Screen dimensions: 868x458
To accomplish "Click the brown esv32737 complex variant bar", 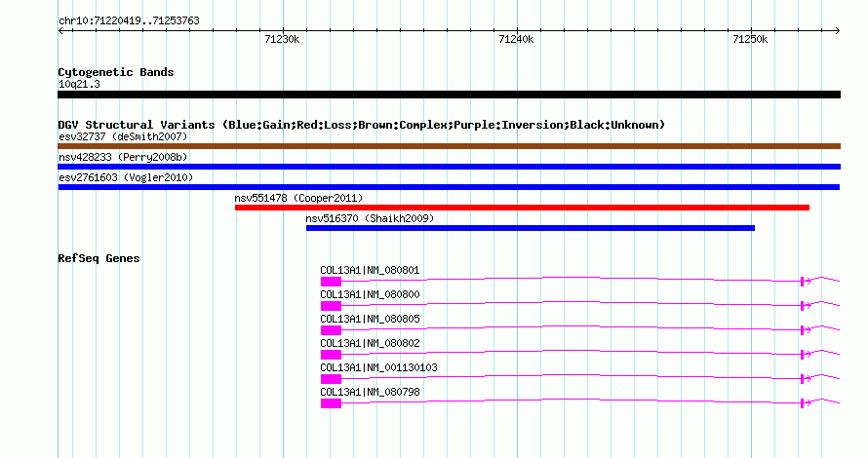I will [x=449, y=146].
